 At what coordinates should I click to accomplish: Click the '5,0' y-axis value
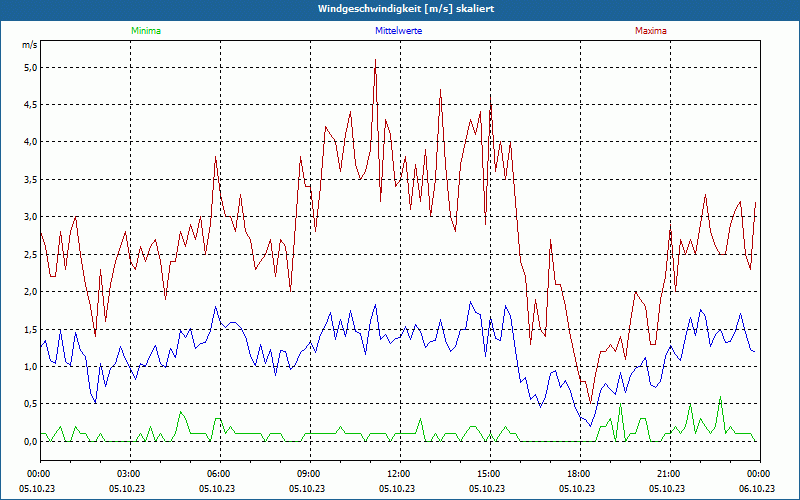[31, 67]
